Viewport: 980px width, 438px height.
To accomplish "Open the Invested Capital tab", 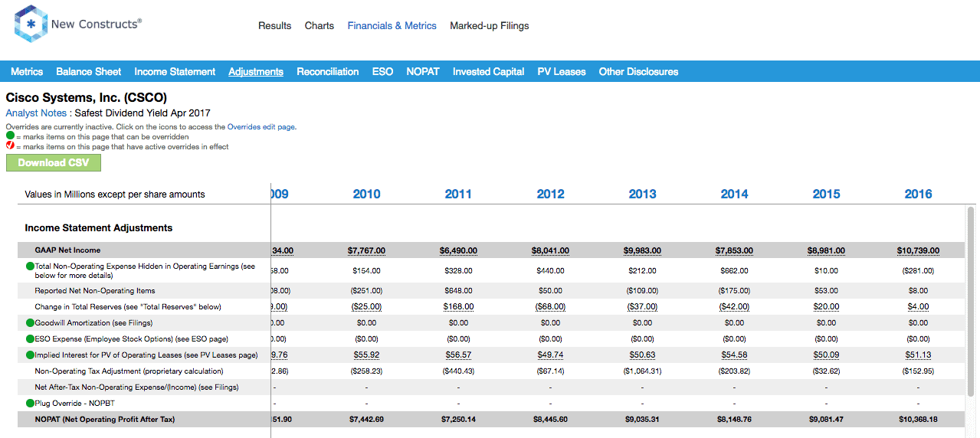I will pos(488,71).
